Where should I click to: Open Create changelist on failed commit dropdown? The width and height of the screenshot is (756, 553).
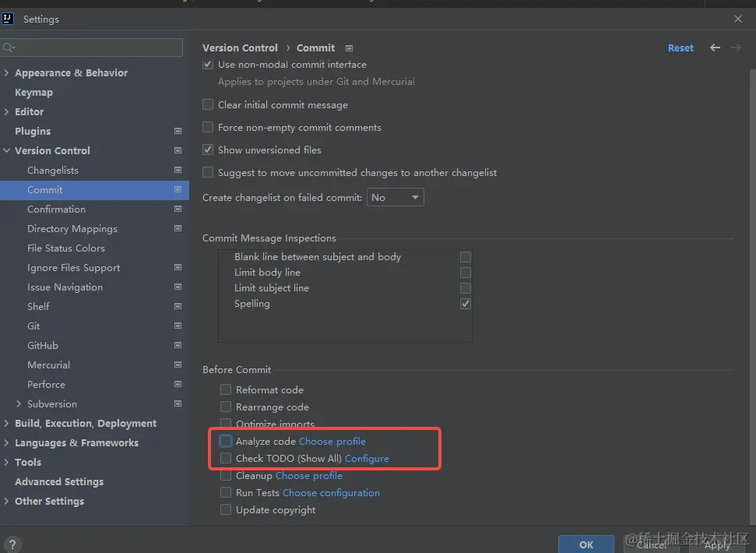click(x=396, y=198)
